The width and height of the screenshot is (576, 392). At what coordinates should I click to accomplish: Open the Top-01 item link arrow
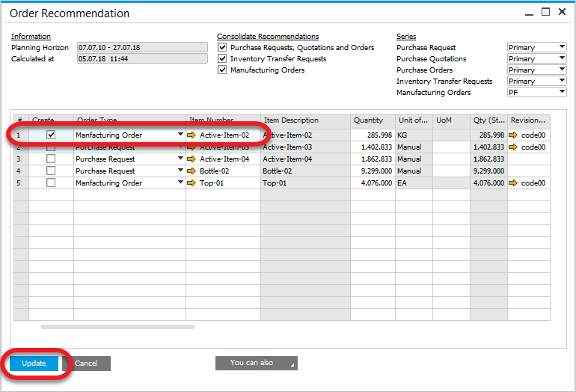click(192, 183)
